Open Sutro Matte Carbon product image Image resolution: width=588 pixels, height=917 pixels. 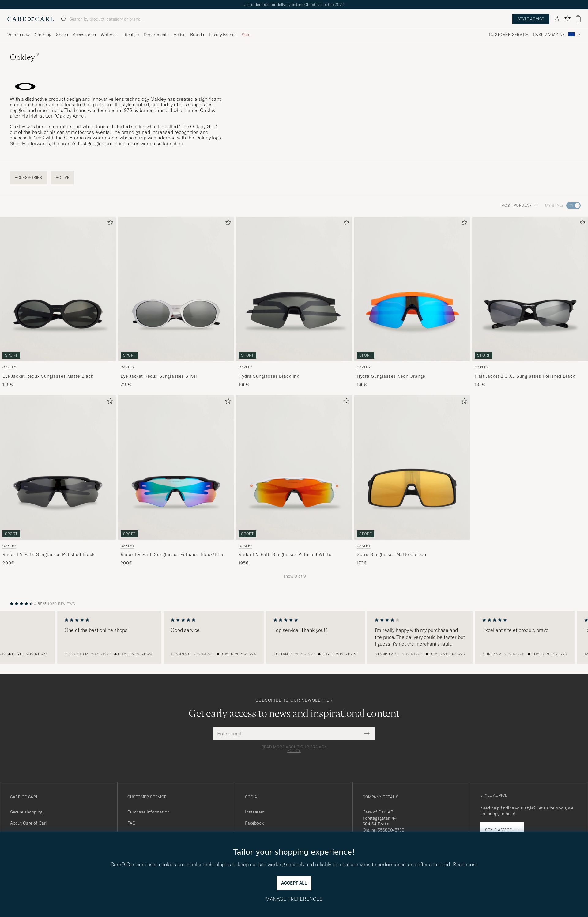pyautogui.click(x=412, y=467)
